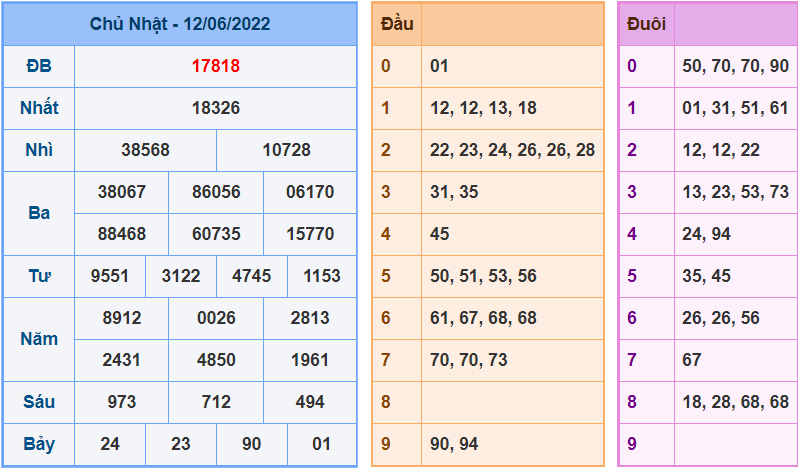Click sixth prize number 712
The image size is (798, 469).
click(x=216, y=402)
